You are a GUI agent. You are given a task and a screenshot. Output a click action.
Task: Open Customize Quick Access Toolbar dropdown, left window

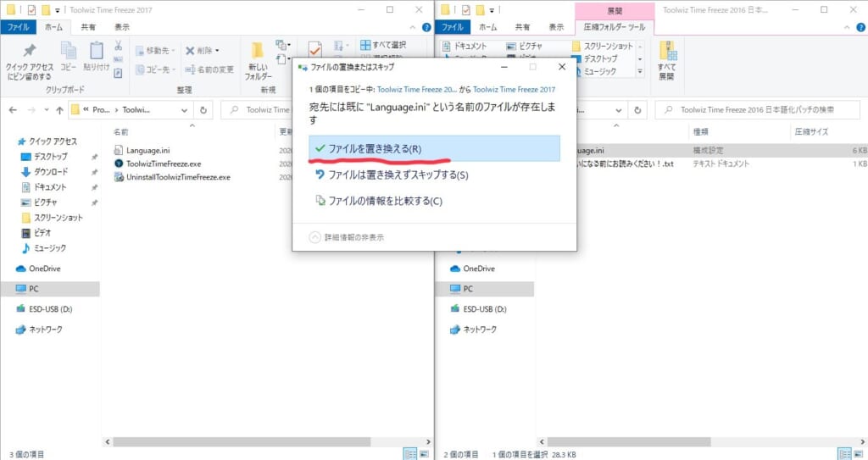pyautogui.click(x=58, y=10)
